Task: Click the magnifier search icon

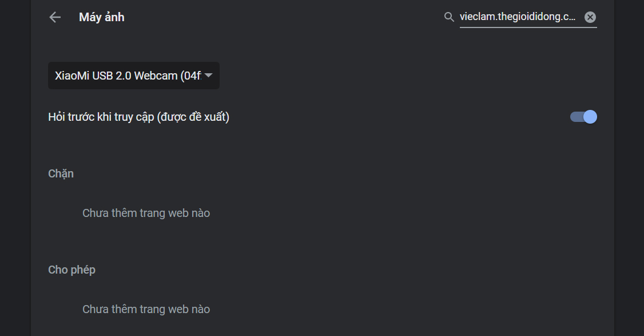Action: 449,17
